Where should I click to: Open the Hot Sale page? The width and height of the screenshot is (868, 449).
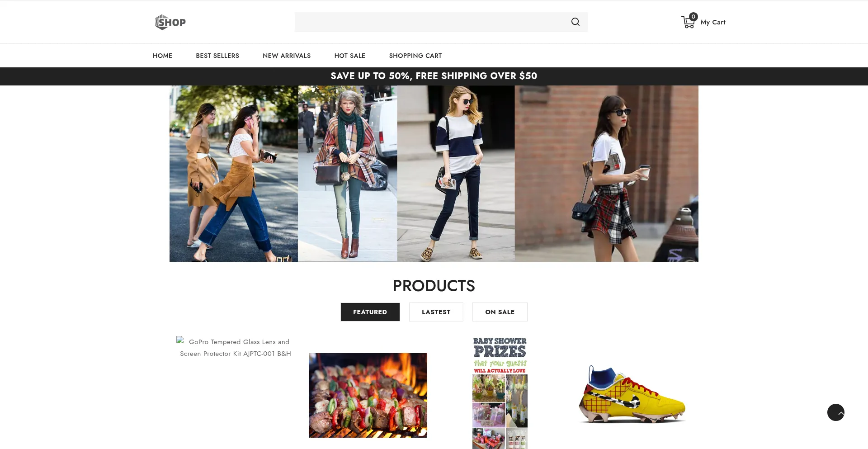click(349, 56)
